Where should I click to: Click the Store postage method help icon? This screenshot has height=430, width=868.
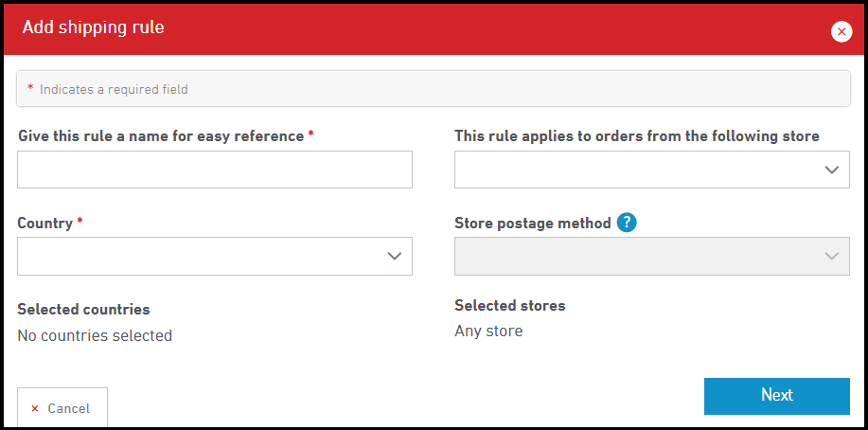[x=627, y=223]
